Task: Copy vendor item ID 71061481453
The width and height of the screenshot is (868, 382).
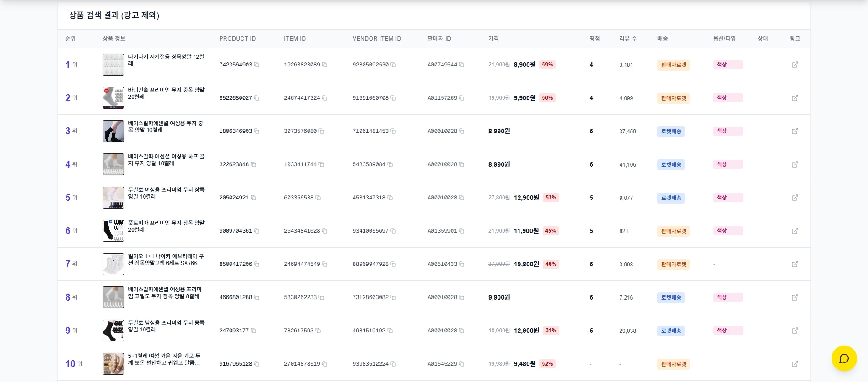Action: click(x=393, y=132)
